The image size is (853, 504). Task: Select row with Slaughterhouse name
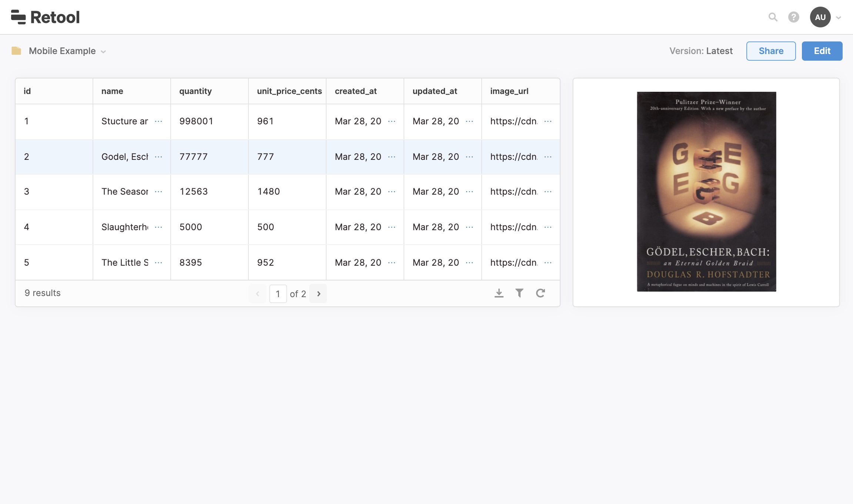point(124,227)
